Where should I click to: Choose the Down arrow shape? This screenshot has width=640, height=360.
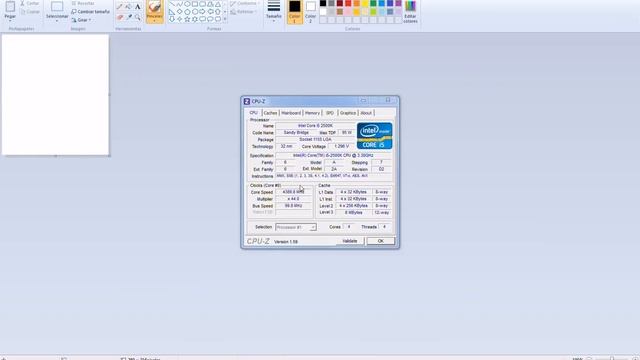(x=172, y=19)
